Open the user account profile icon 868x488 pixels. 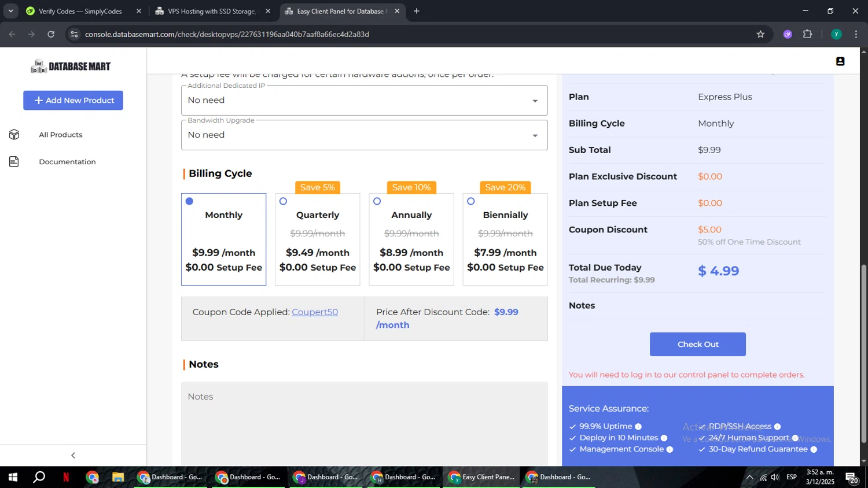tap(840, 61)
